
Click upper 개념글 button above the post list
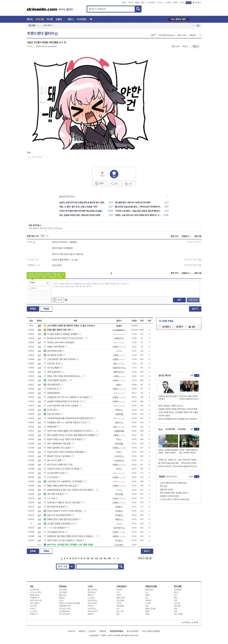46,309
